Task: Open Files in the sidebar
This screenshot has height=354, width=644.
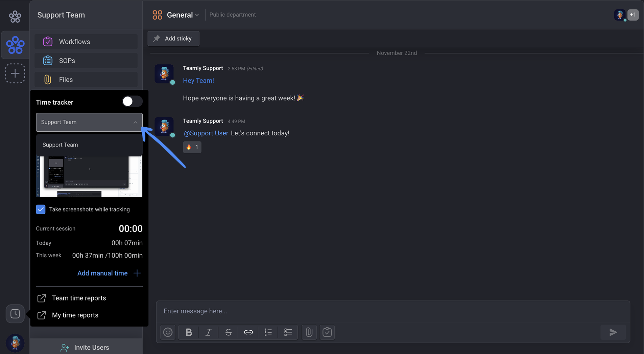Action: pos(86,80)
